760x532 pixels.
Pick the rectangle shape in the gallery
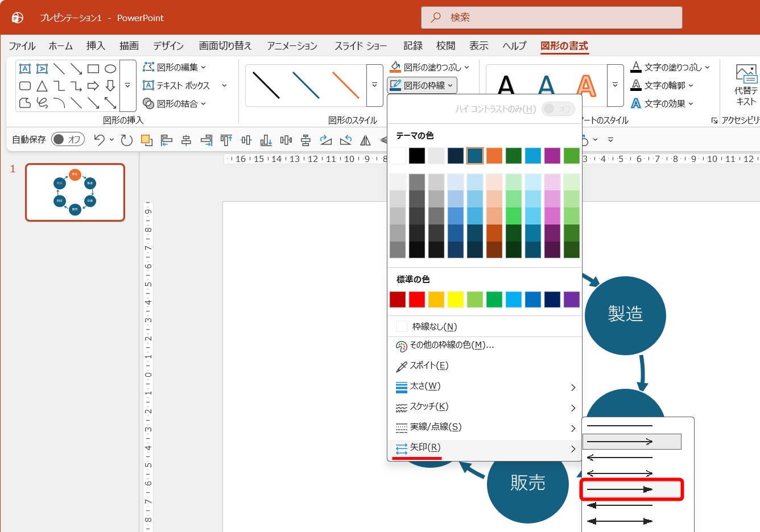coord(93,69)
